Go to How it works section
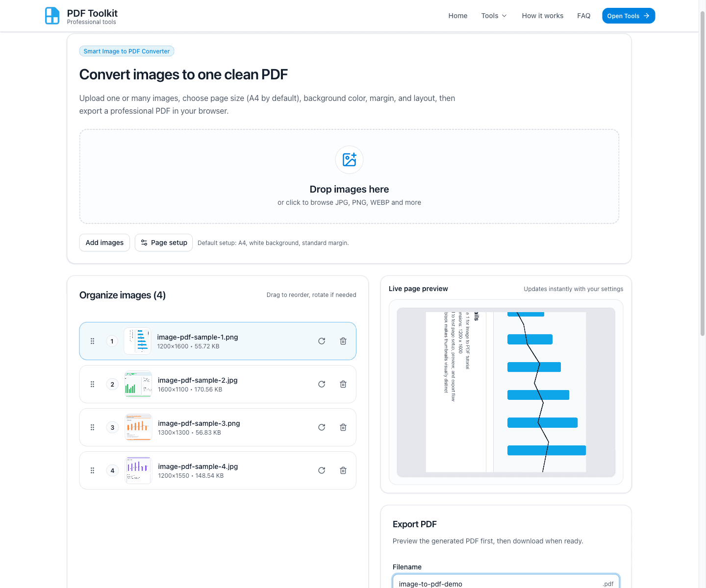706x588 pixels. (x=542, y=16)
